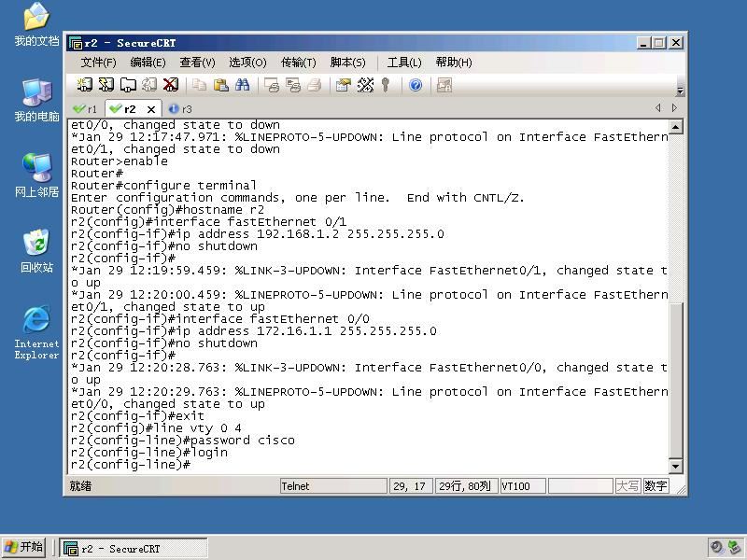Select 网上邻居 desktop icon

click(36, 175)
